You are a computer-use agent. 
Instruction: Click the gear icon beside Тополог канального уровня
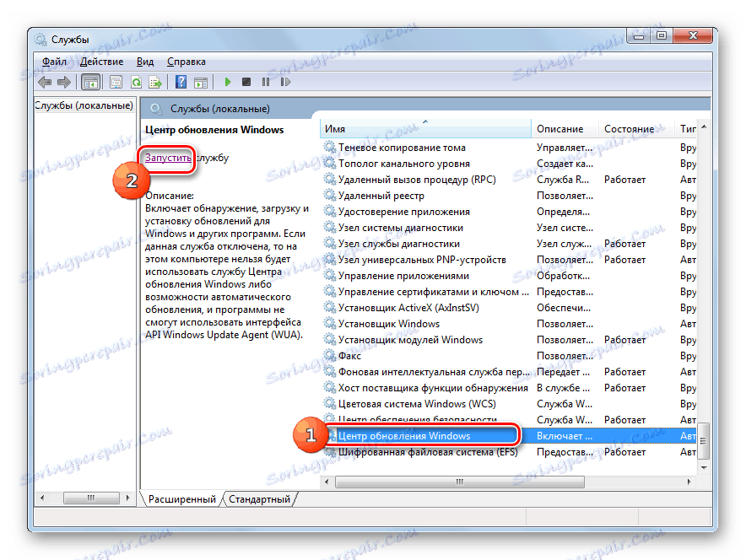coord(330,163)
